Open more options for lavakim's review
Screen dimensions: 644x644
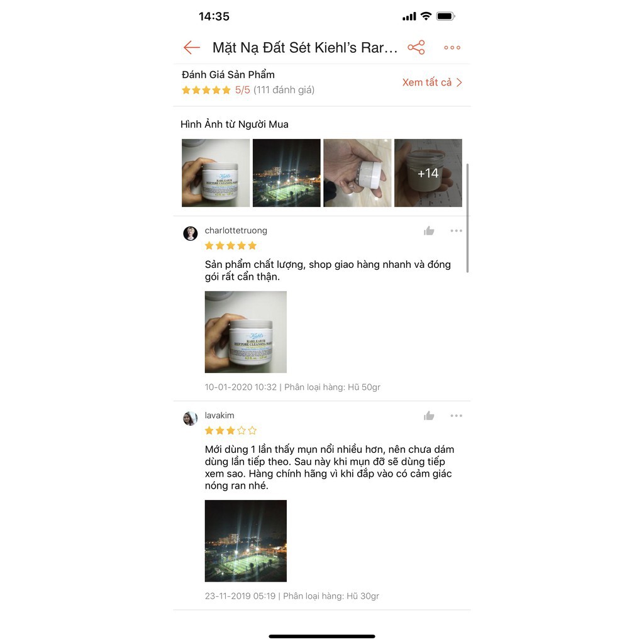(456, 416)
